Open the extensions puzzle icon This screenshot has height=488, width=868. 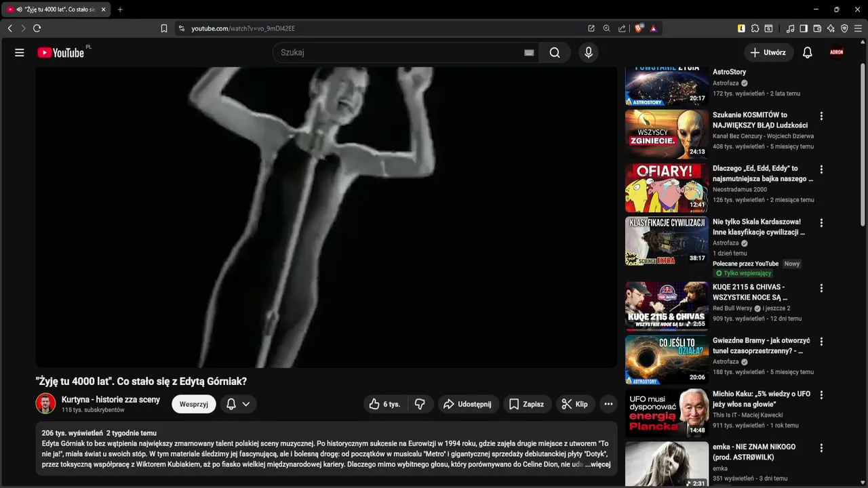(755, 28)
